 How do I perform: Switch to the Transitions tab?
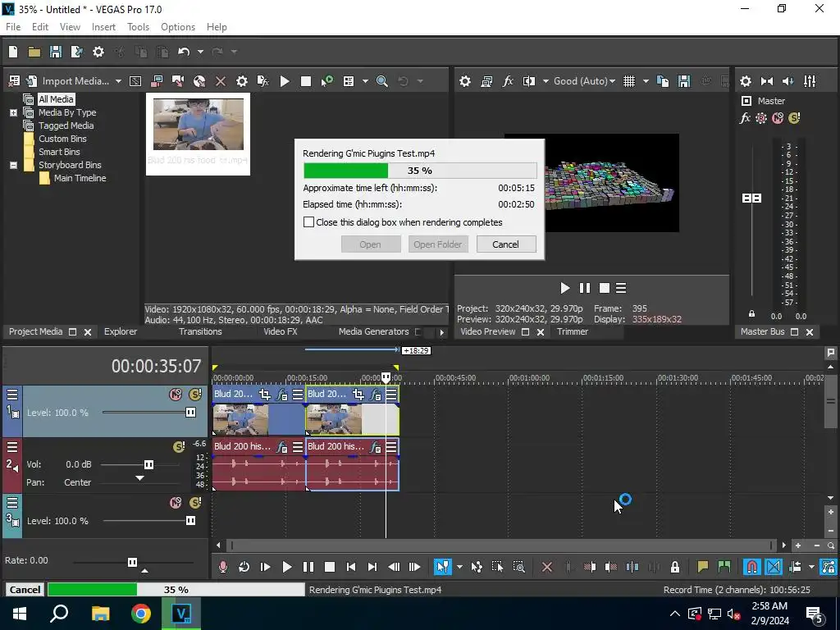200,331
